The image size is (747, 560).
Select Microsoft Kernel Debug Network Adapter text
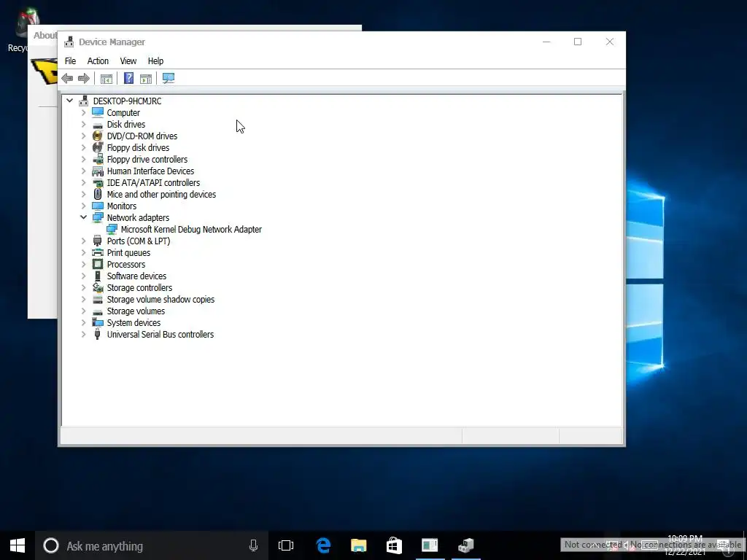pos(191,230)
